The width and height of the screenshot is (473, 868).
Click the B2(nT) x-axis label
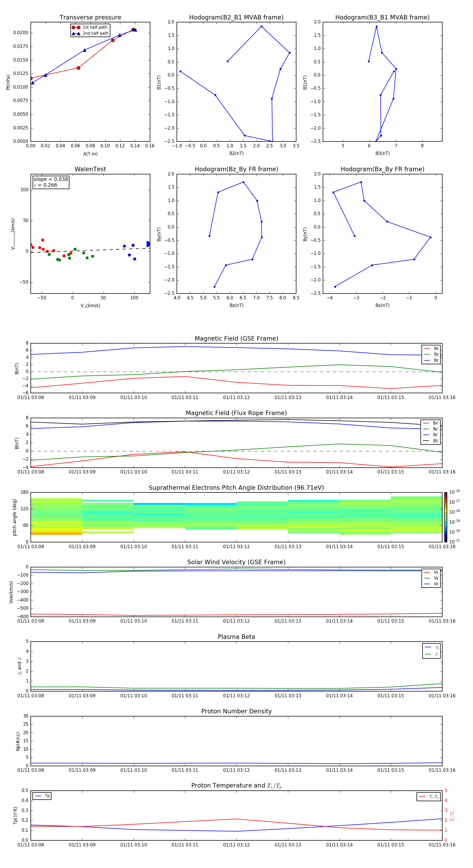coord(236,153)
